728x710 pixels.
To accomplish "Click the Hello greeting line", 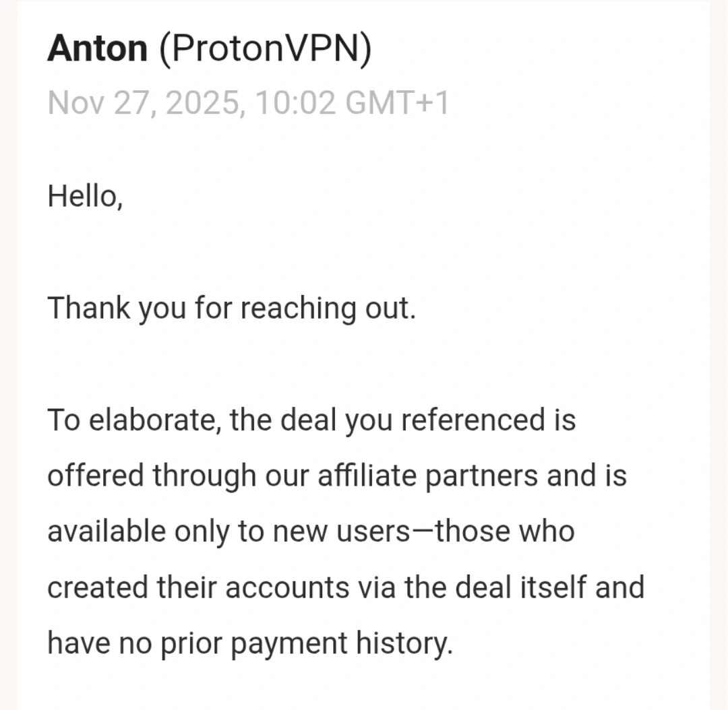I will [x=85, y=196].
